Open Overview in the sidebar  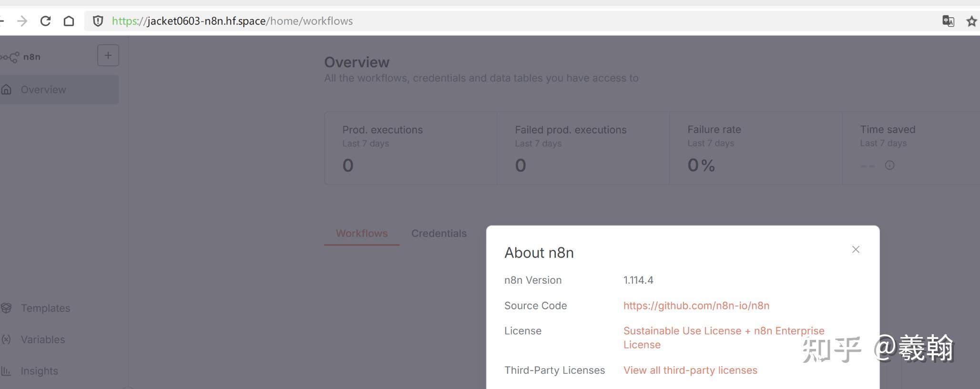(x=43, y=90)
